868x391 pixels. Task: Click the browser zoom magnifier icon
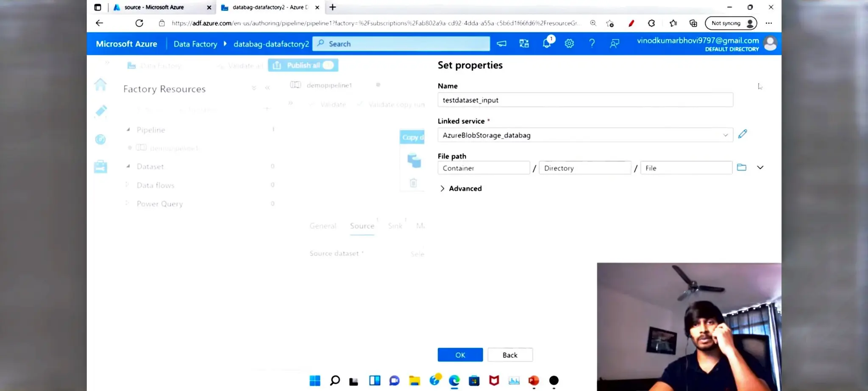click(x=593, y=23)
